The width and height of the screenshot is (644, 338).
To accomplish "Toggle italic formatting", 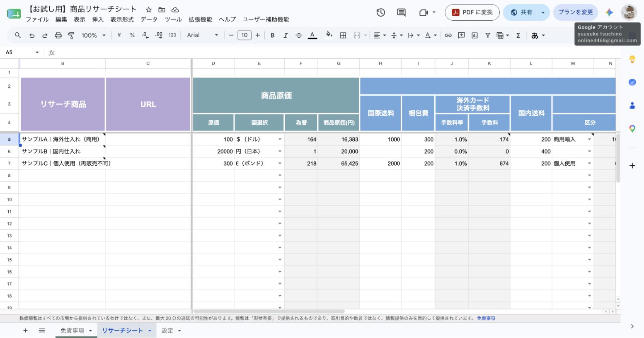I will [286, 35].
